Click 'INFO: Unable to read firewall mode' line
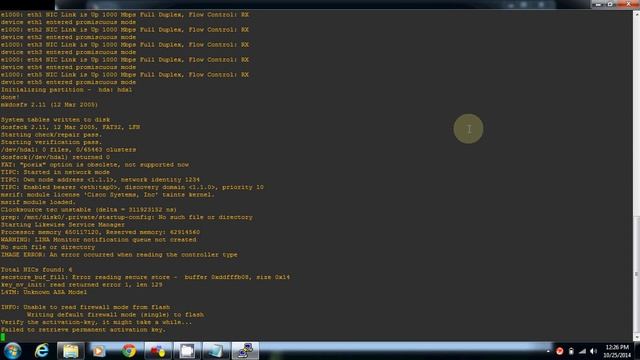Viewport: 640px width, 360px height. (85, 307)
